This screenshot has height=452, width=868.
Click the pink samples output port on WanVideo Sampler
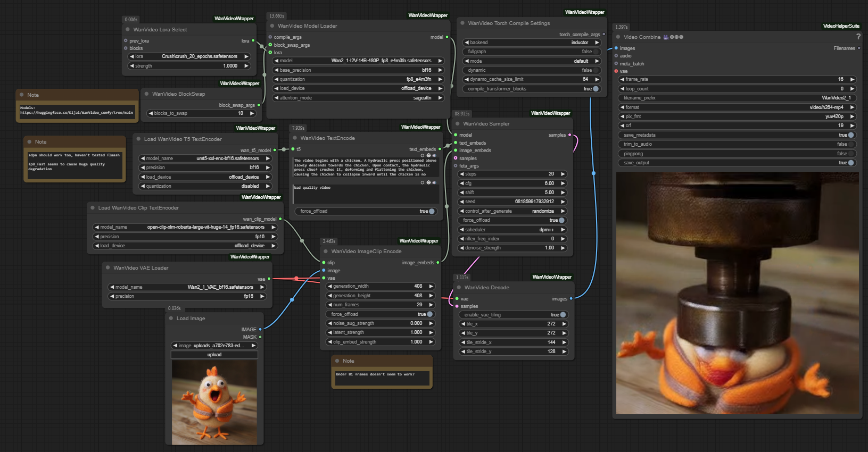point(570,135)
